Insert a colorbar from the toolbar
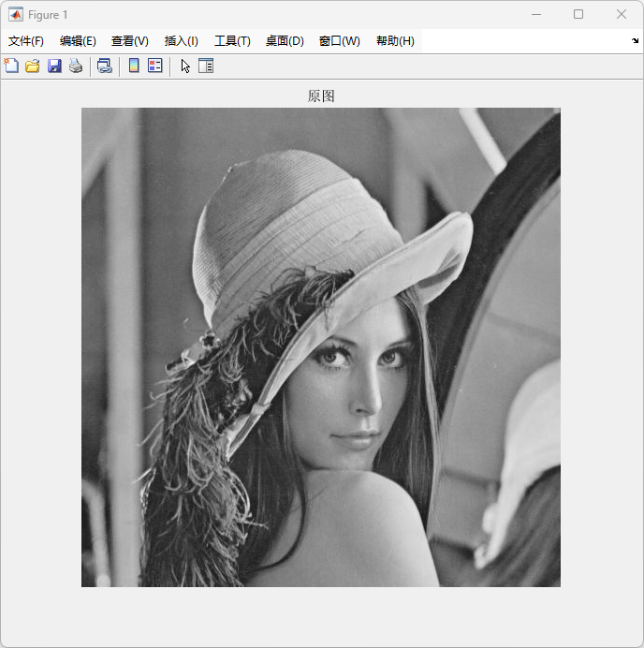Viewport: 644px width, 648px height. click(134, 66)
